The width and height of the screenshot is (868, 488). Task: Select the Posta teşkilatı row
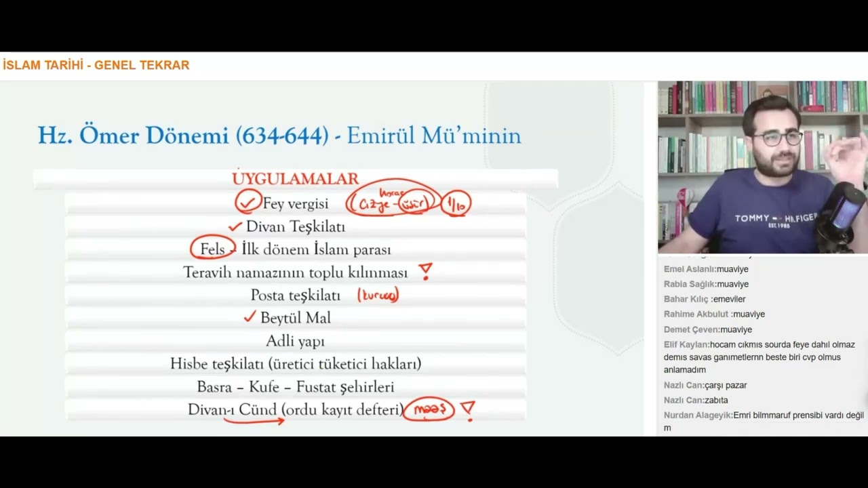[295, 295]
